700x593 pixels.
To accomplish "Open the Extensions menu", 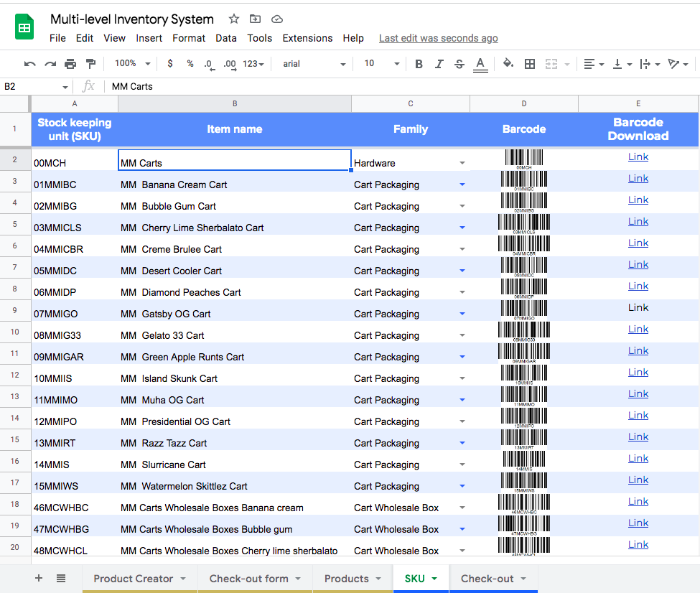I will 307,38.
